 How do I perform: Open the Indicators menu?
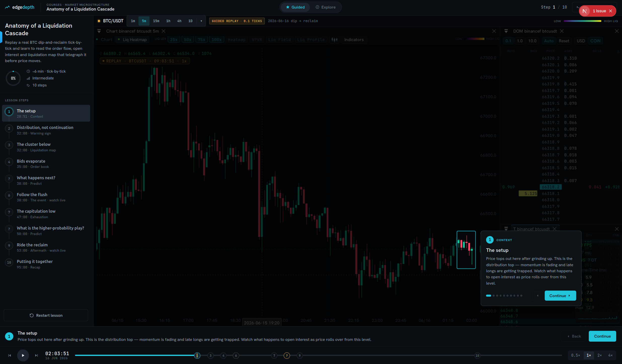[354, 40]
